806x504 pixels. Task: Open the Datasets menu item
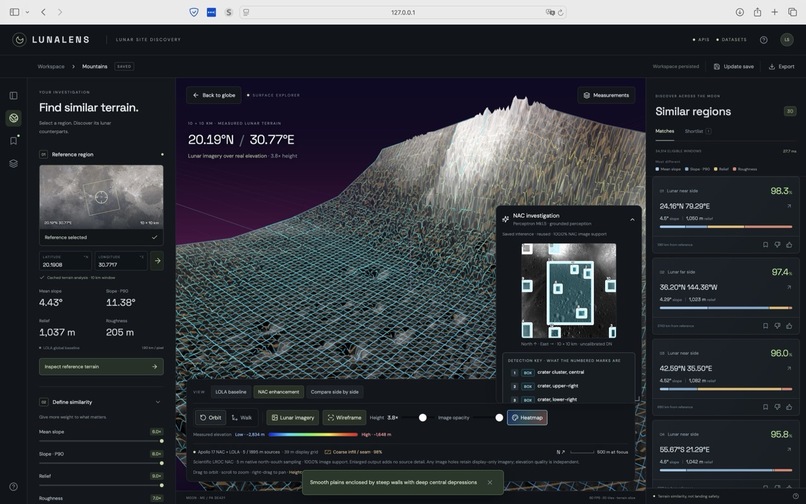point(731,40)
